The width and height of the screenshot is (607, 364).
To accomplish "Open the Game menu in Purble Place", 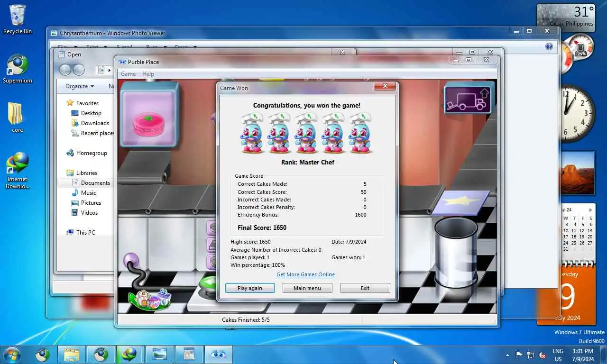I will (129, 74).
